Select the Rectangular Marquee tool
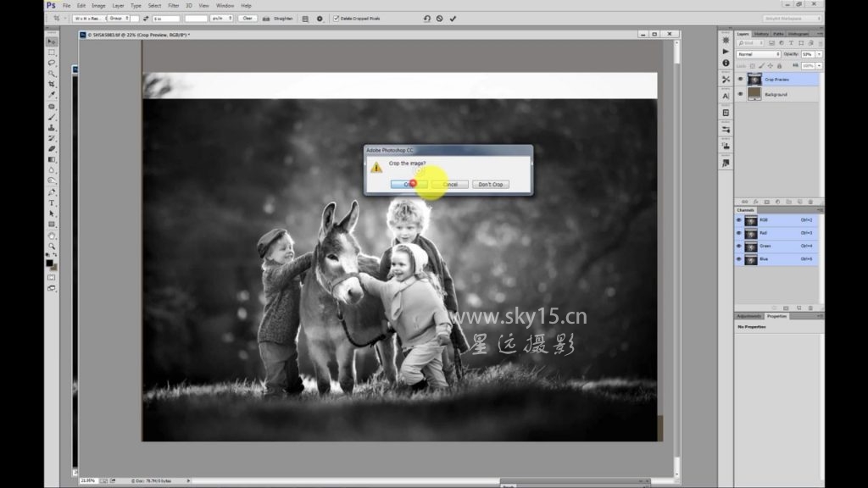Viewport: 868px width, 488px height. coord(52,52)
